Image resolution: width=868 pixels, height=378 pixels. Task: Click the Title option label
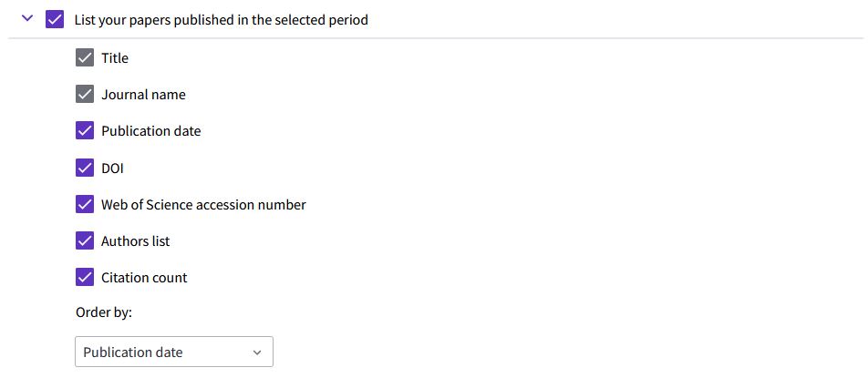pos(115,58)
